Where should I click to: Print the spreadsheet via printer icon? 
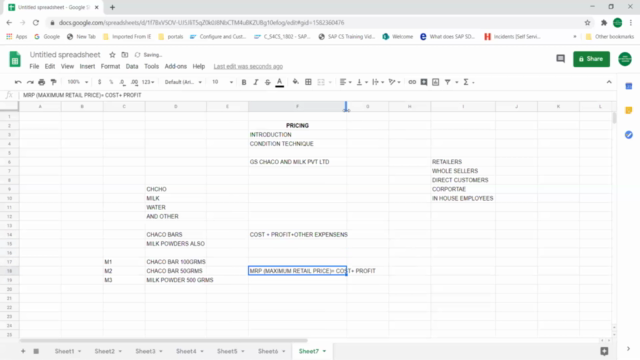tap(42, 82)
